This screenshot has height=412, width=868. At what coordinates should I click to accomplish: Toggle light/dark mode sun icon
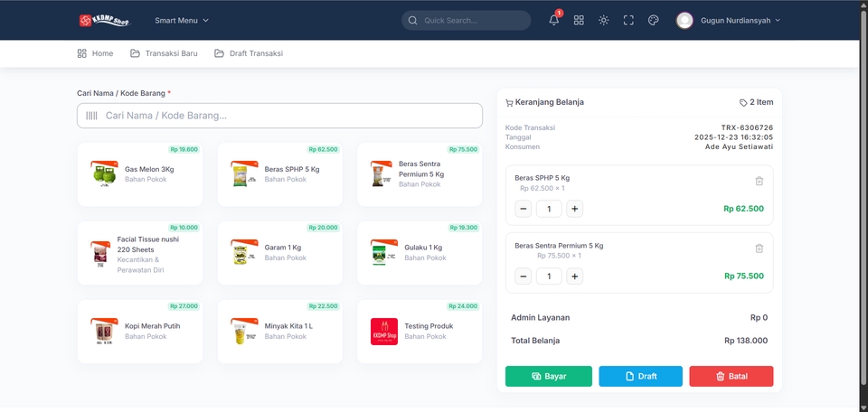coord(603,21)
